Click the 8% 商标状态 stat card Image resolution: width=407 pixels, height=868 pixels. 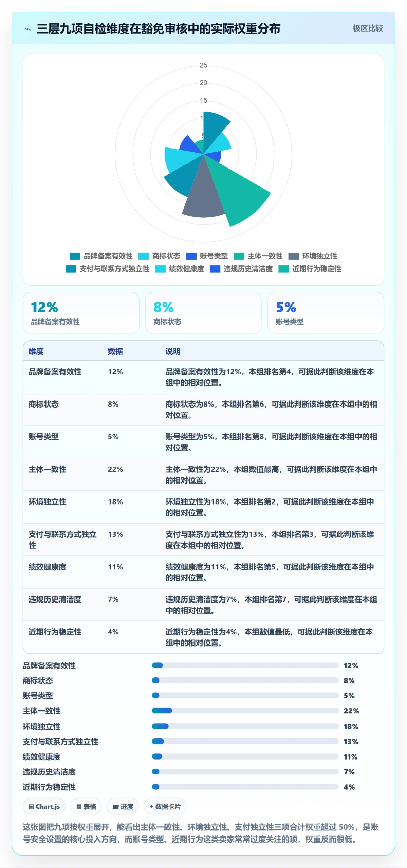pos(203,313)
